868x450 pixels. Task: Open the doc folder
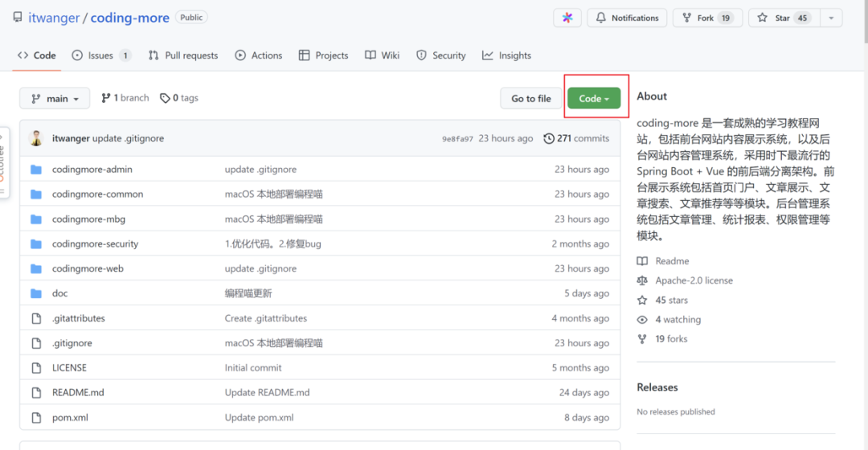59,293
